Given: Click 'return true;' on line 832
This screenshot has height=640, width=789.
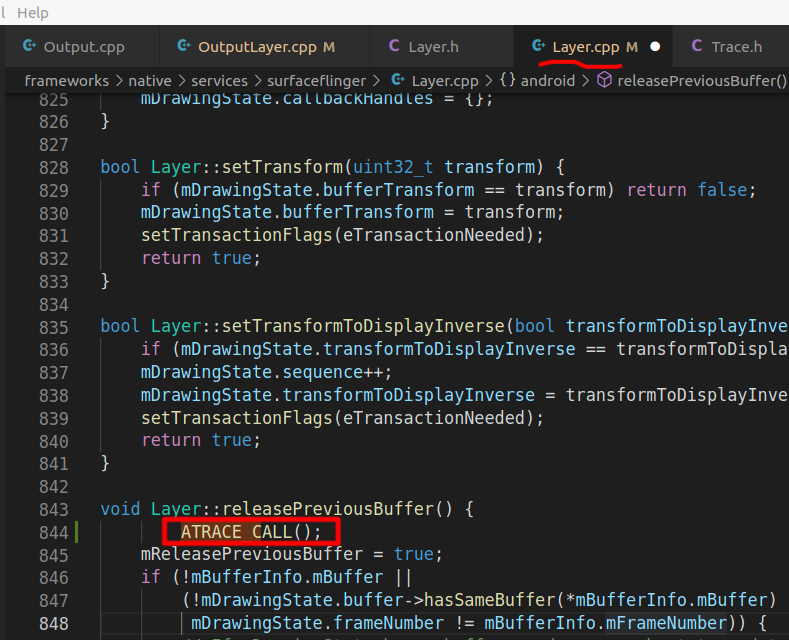Looking at the screenshot, I should 201,258.
